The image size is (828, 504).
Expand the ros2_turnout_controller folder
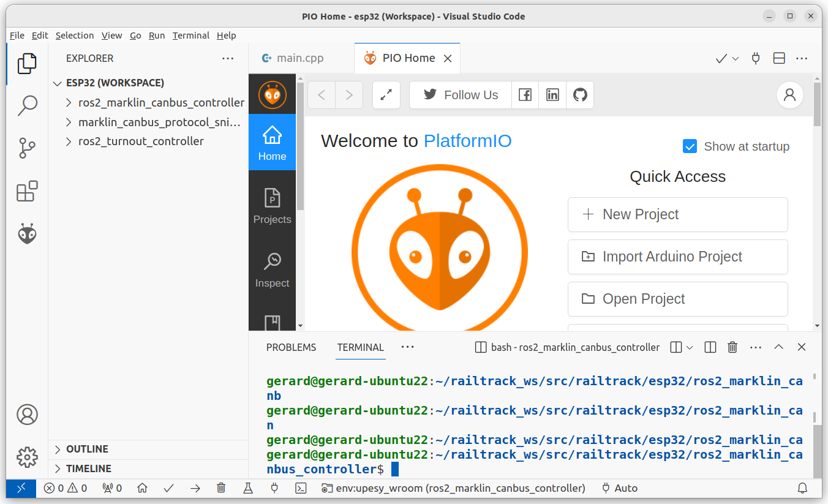[141, 141]
